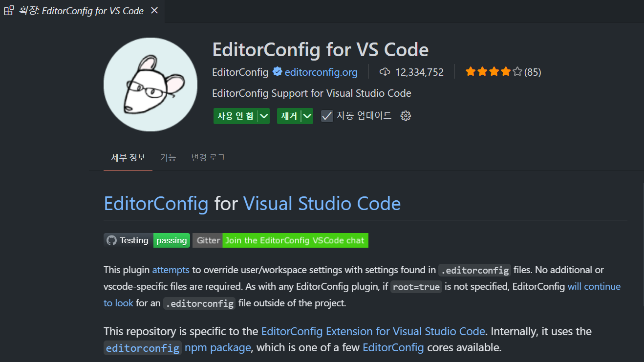Open the editorconfig.org publisher link

click(321, 72)
